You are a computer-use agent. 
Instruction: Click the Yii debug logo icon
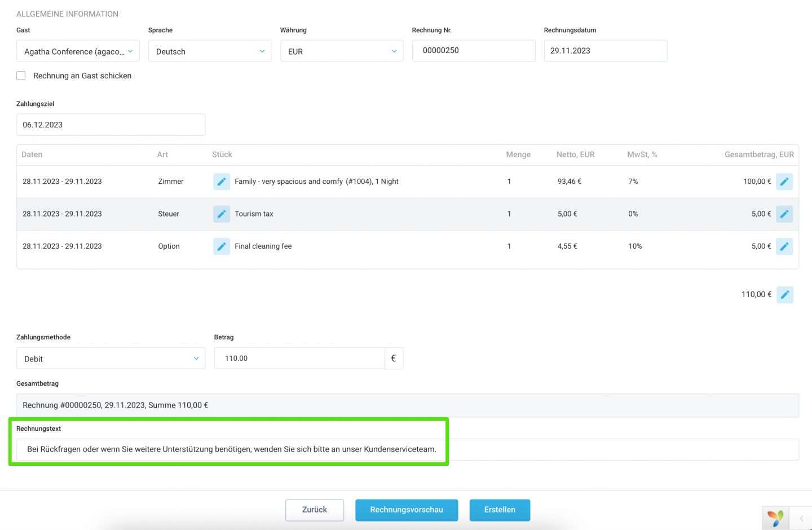click(775, 518)
